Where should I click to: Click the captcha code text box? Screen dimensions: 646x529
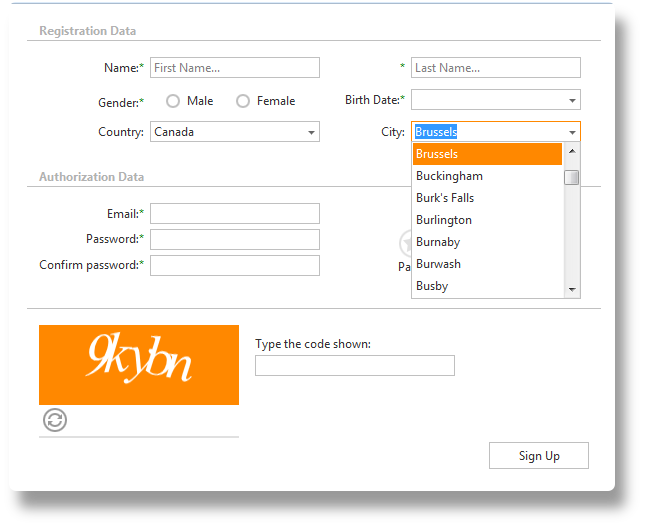[x=355, y=365]
